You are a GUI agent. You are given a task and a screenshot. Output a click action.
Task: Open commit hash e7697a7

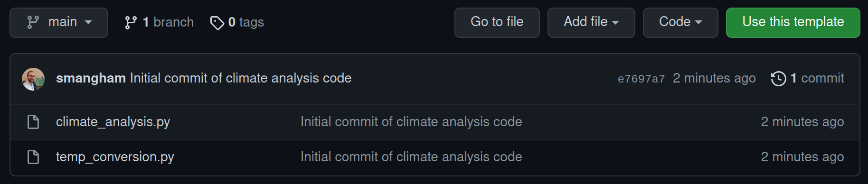pos(641,79)
